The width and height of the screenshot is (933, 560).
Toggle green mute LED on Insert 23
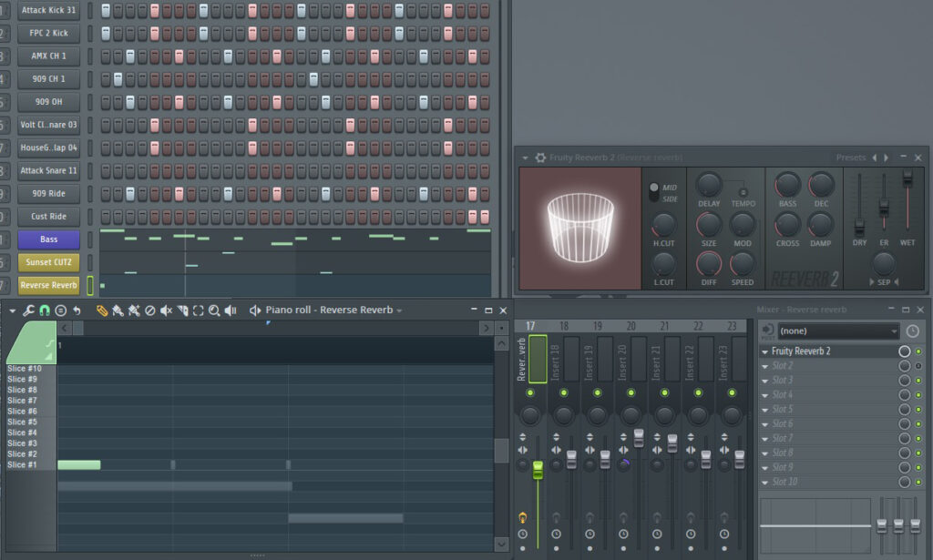(732, 393)
